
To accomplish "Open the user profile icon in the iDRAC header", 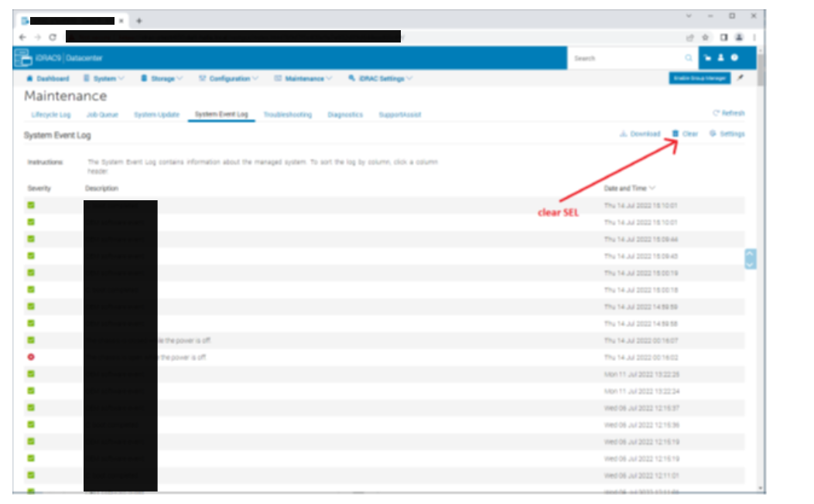I will [x=720, y=57].
